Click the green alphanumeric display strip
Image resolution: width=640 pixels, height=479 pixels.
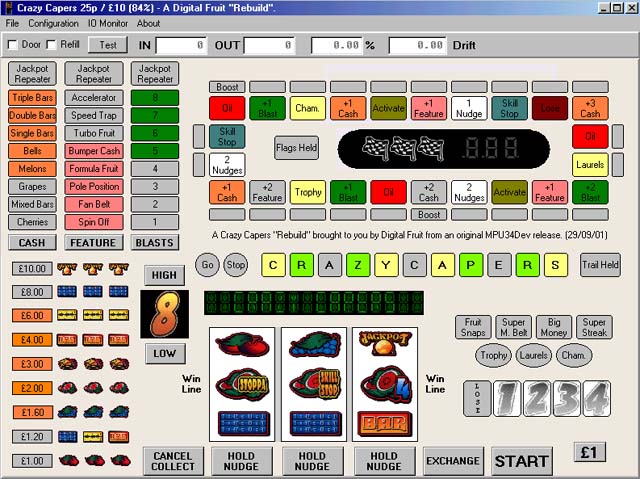tap(314, 303)
